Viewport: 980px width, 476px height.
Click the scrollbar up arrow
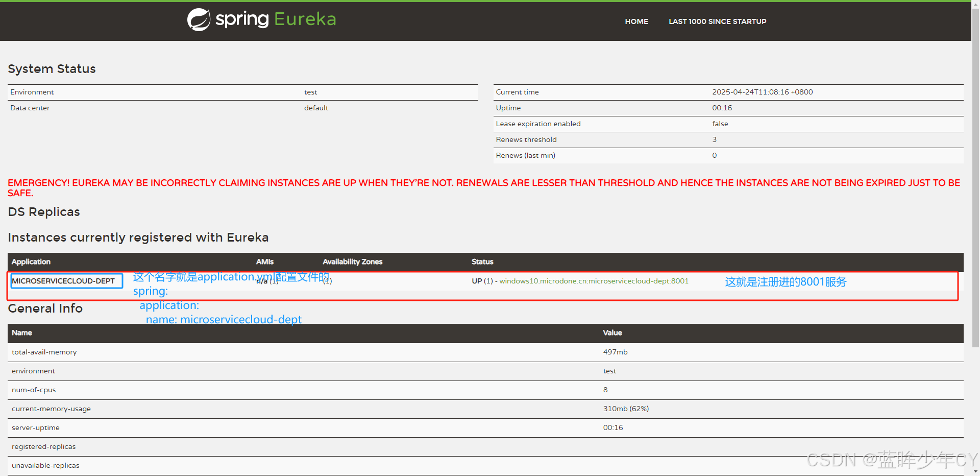click(x=975, y=4)
